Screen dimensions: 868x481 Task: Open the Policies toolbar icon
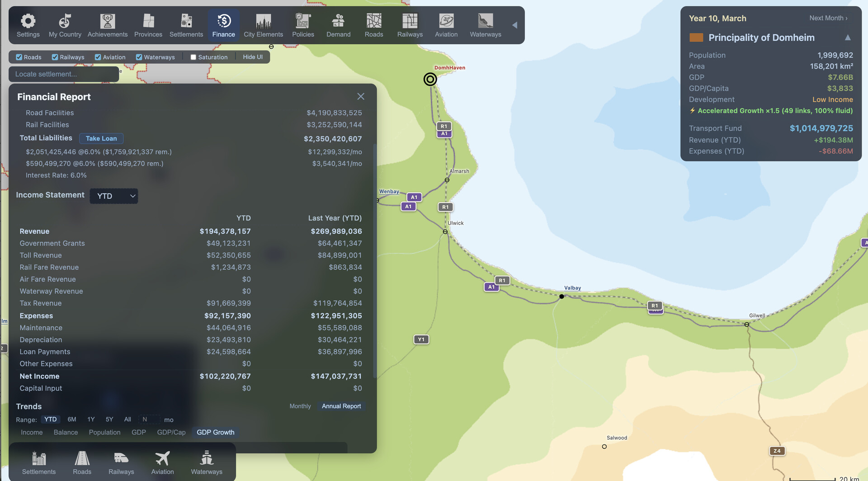(x=303, y=25)
